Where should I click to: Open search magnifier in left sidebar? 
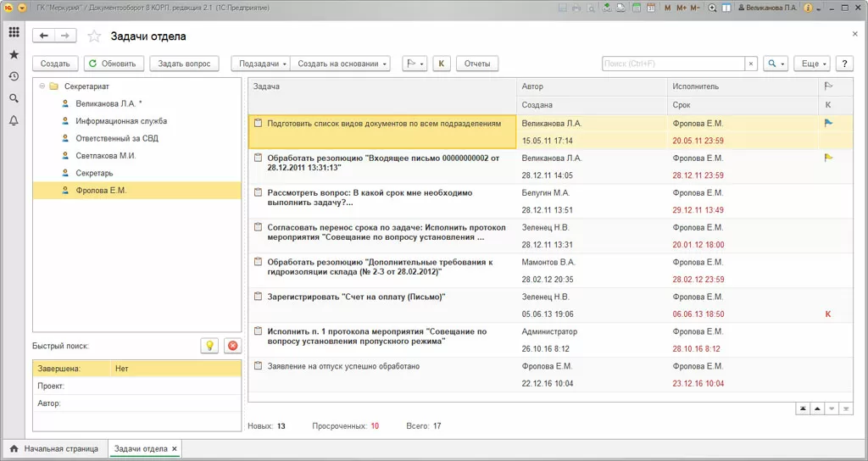coord(14,98)
